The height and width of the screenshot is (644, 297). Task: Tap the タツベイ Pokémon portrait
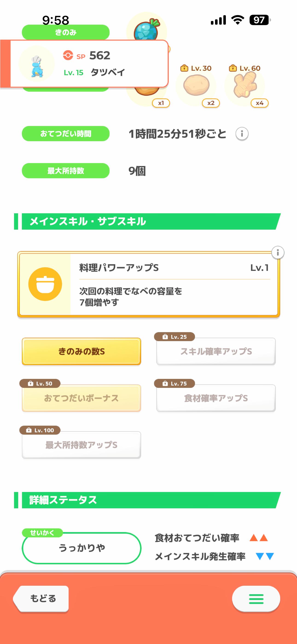[x=37, y=64]
